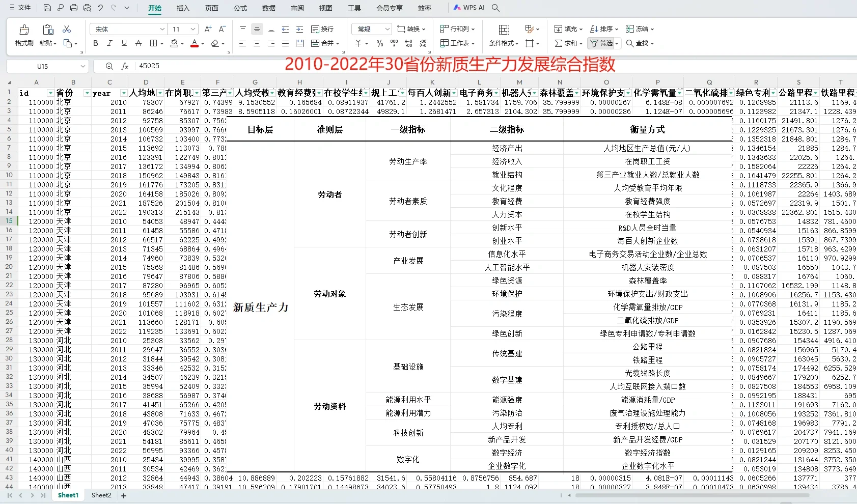Open filter dropdown on 省份 column header

(87, 93)
